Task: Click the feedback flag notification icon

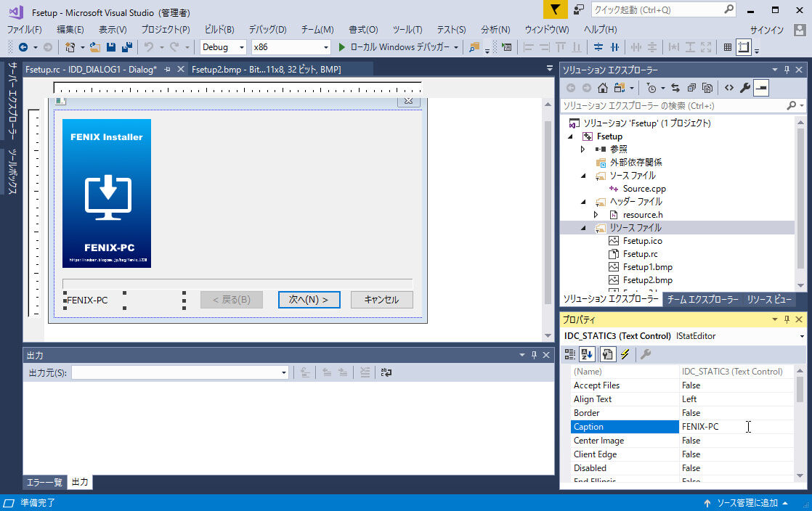Action: [555, 9]
